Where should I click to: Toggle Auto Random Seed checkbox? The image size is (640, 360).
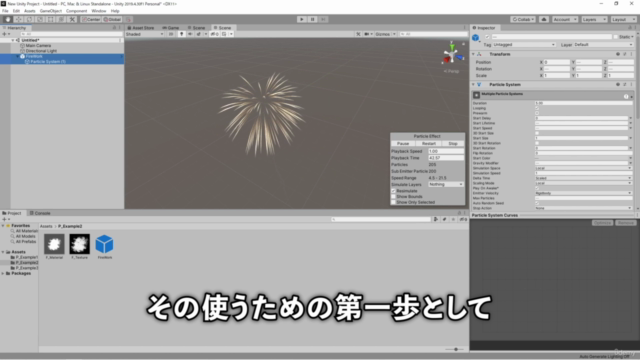537,203
